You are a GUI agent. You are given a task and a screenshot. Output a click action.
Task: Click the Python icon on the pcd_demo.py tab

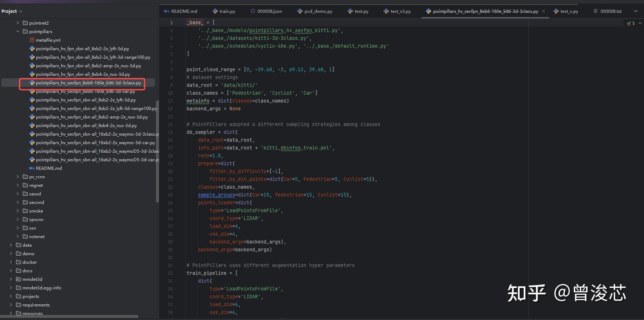tap(300, 11)
